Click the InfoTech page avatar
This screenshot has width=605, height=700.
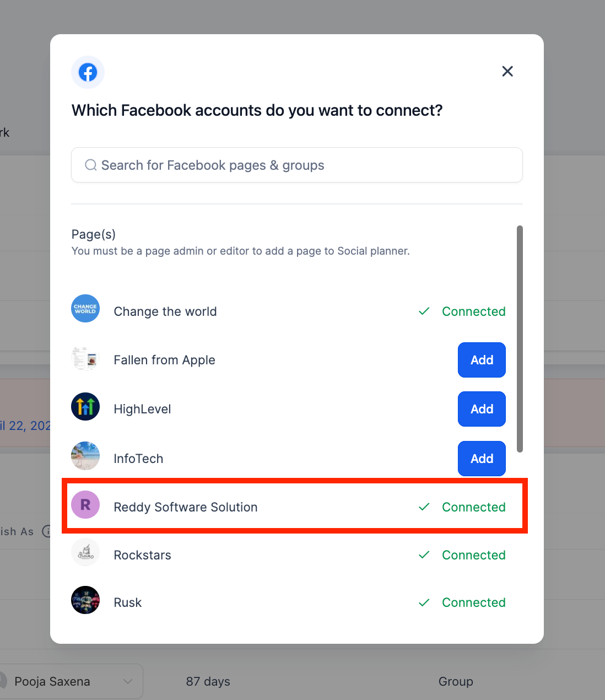tap(85, 456)
